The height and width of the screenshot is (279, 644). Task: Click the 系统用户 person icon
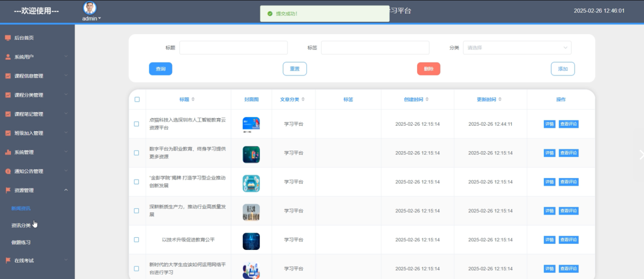click(8, 57)
